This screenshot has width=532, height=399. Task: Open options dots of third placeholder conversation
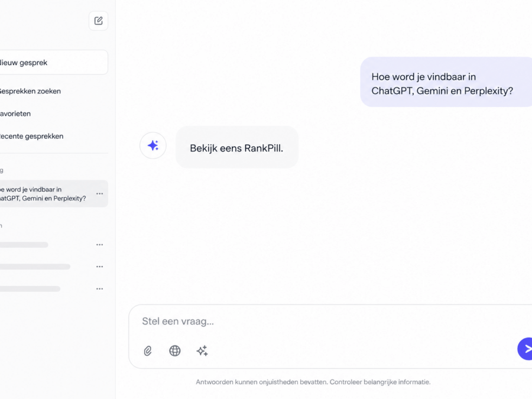[99, 288]
